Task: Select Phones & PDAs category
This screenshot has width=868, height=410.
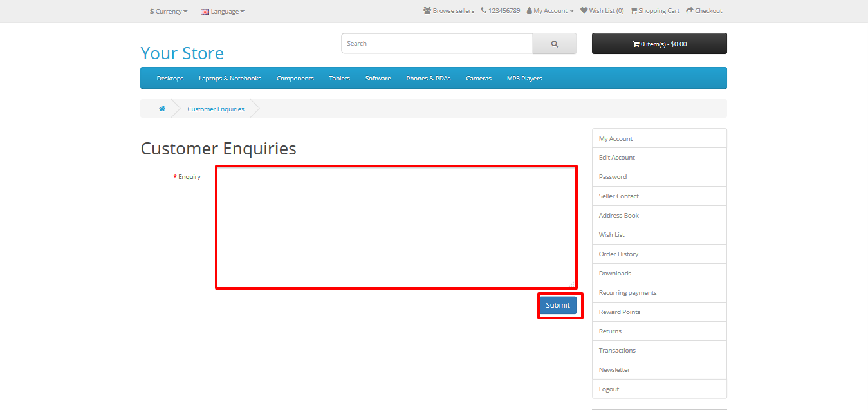Action: click(x=429, y=79)
